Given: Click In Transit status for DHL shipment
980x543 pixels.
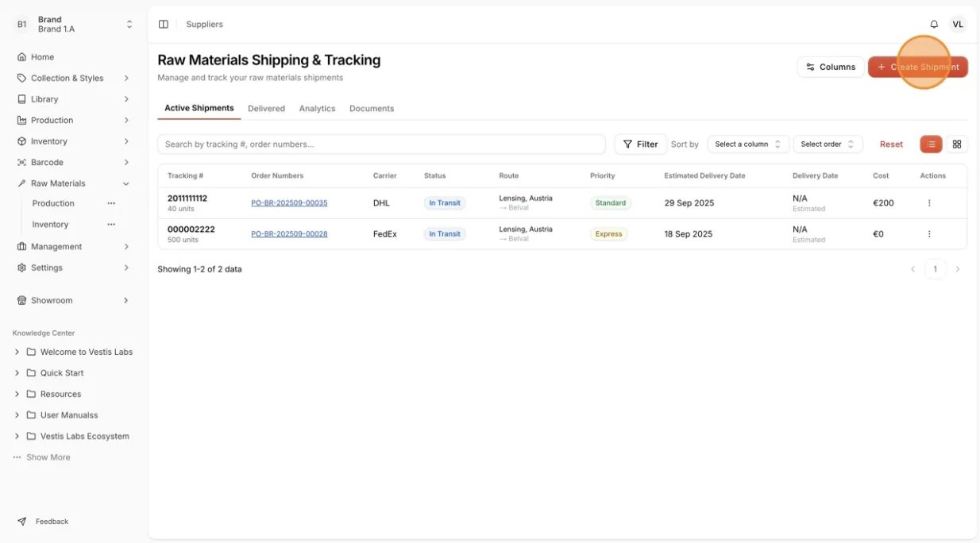Looking at the screenshot, I should click(444, 203).
